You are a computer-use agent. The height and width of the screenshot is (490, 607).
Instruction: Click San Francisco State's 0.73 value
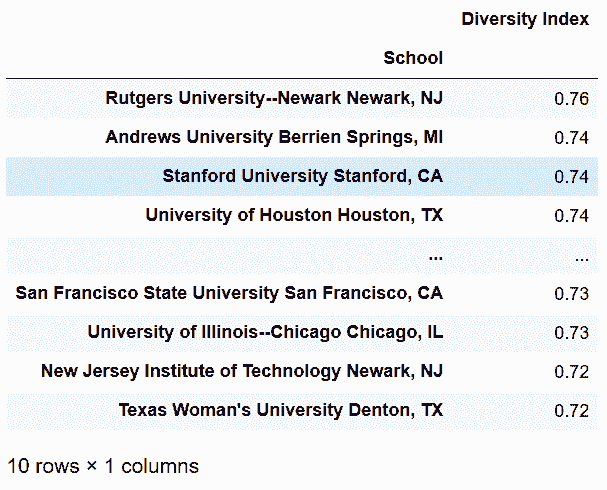click(571, 294)
